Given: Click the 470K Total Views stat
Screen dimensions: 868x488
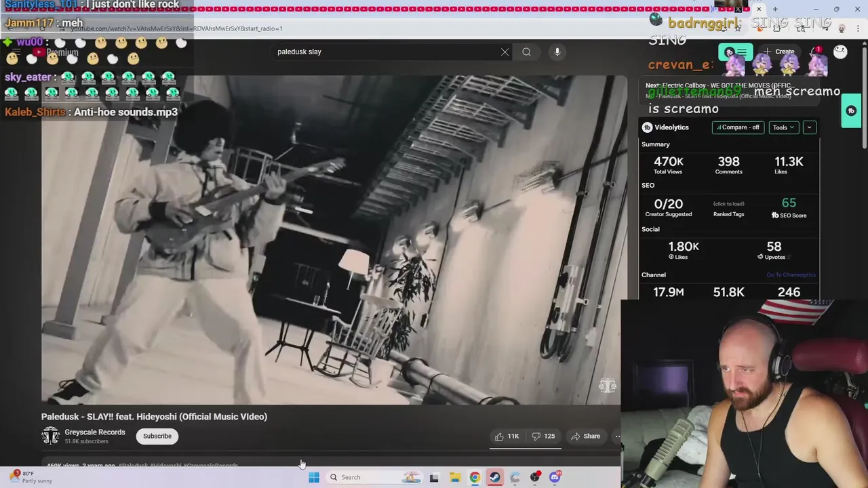Looking at the screenshot, I should point(668,165).
